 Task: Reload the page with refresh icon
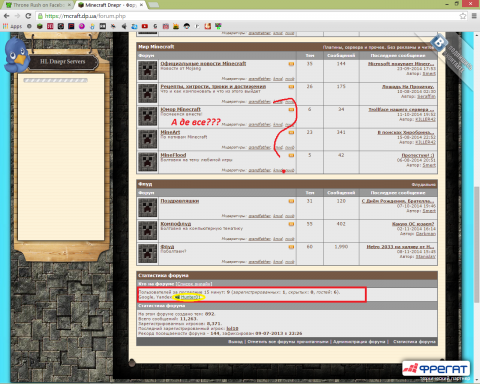pyautogui.click(x=28, y=16)
